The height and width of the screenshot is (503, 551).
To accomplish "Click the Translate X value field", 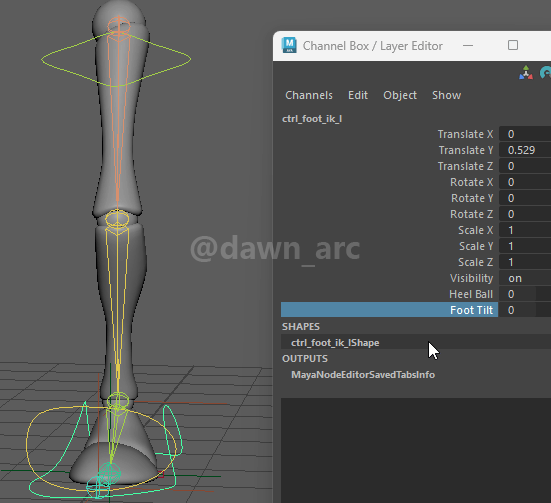I will (525, 134).
